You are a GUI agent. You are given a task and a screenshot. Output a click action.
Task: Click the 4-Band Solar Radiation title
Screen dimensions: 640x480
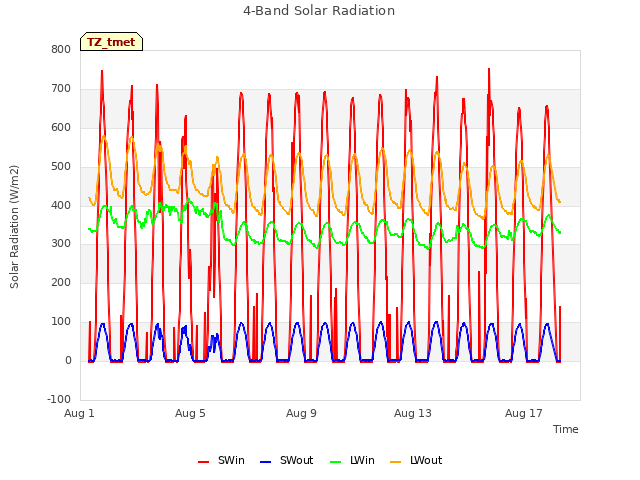point(319,11)
